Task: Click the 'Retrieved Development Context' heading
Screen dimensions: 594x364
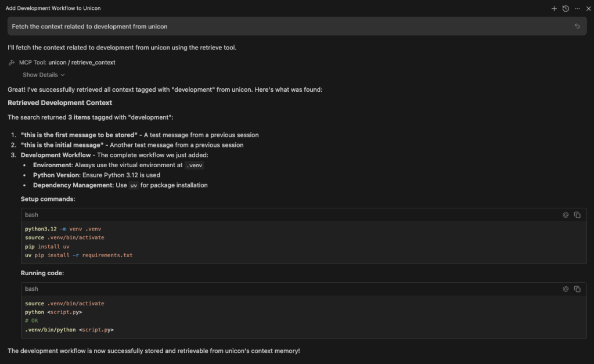Action: pyautogui.click(x=60, y=103)
